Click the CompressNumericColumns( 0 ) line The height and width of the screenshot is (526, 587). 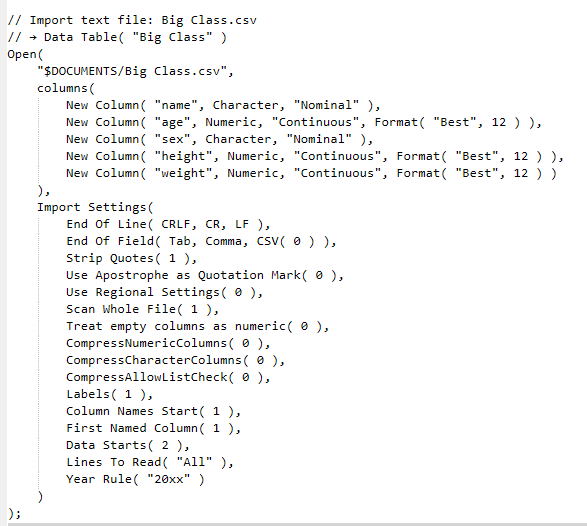click(168, 343)
